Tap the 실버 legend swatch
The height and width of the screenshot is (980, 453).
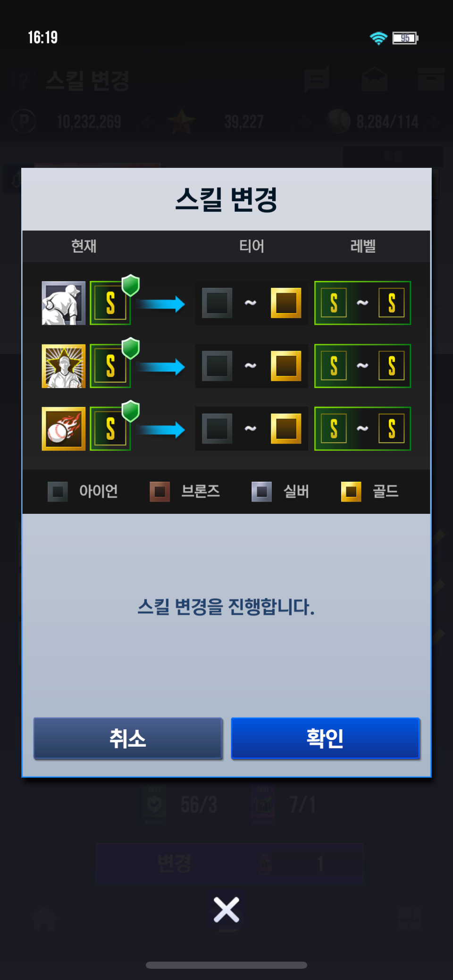(261, 492)
